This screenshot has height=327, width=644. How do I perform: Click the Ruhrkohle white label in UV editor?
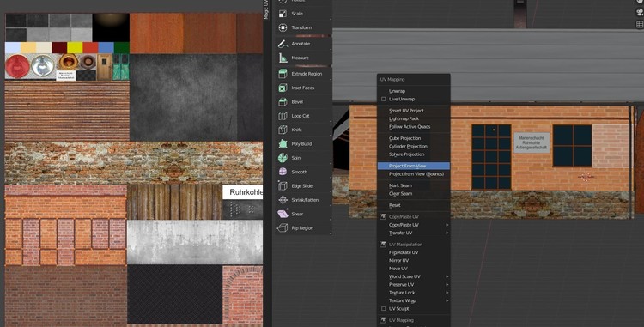point(243,192)
